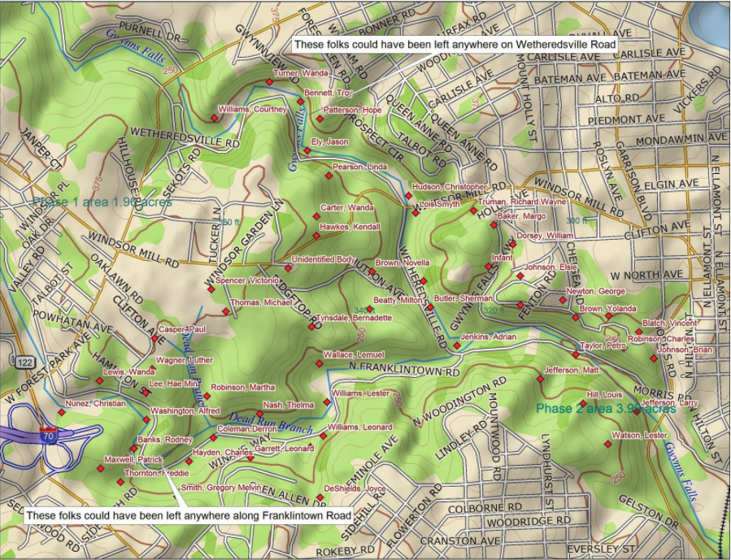Image resolution: width=731 pixels, height=560 pixels.
Task: Select the Wallace, Lemuel marker
Action: (x=320, y=363)
